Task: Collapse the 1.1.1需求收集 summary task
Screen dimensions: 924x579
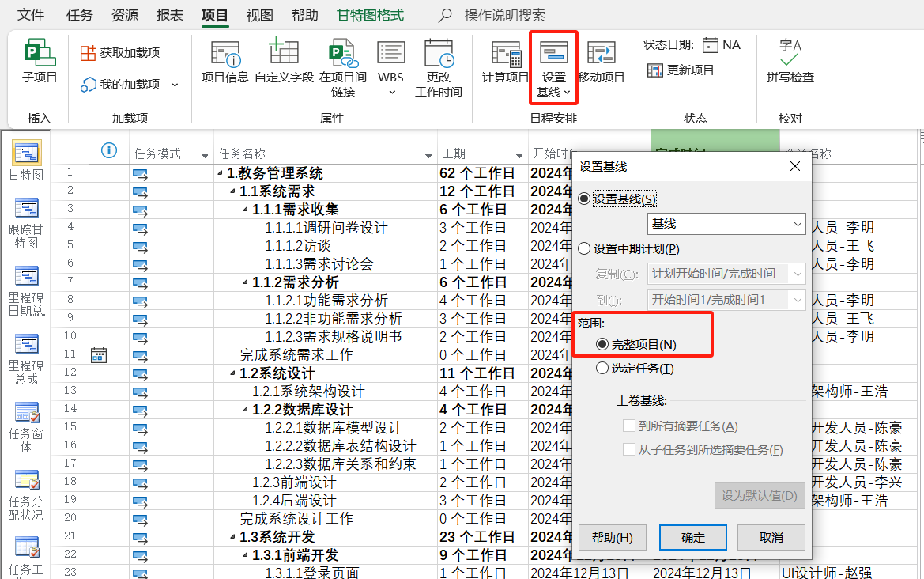Action: (245, 210)
